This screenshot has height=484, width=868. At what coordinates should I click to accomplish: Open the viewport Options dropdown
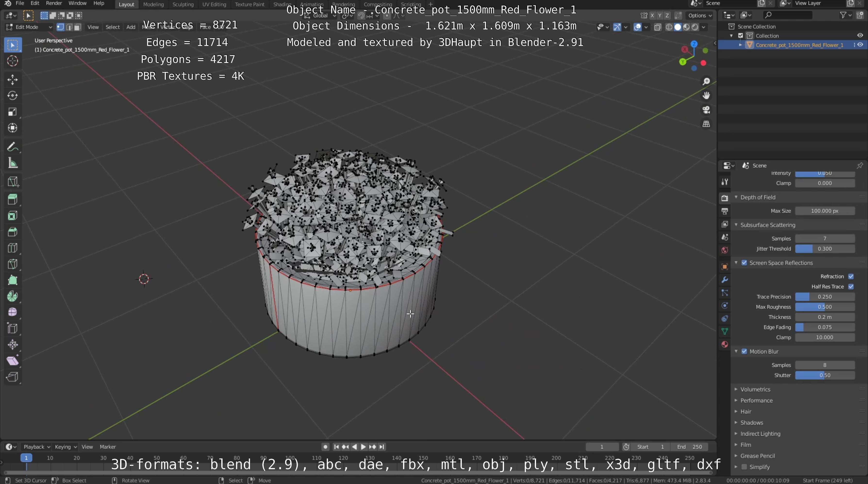pos(700,16)
